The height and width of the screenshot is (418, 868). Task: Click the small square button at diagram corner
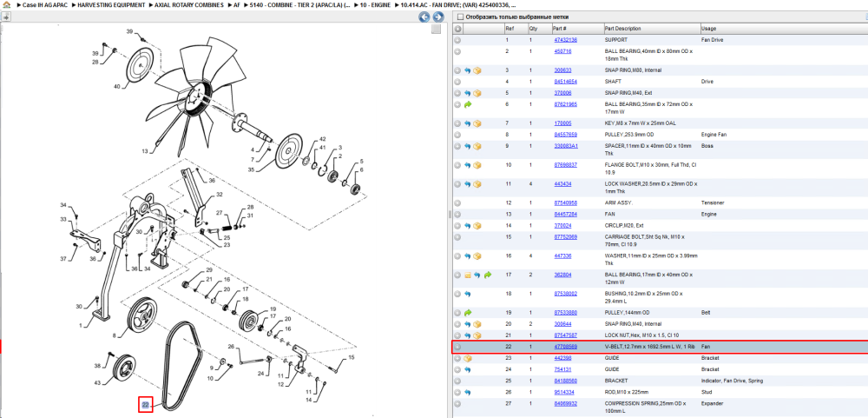(437, 29)
